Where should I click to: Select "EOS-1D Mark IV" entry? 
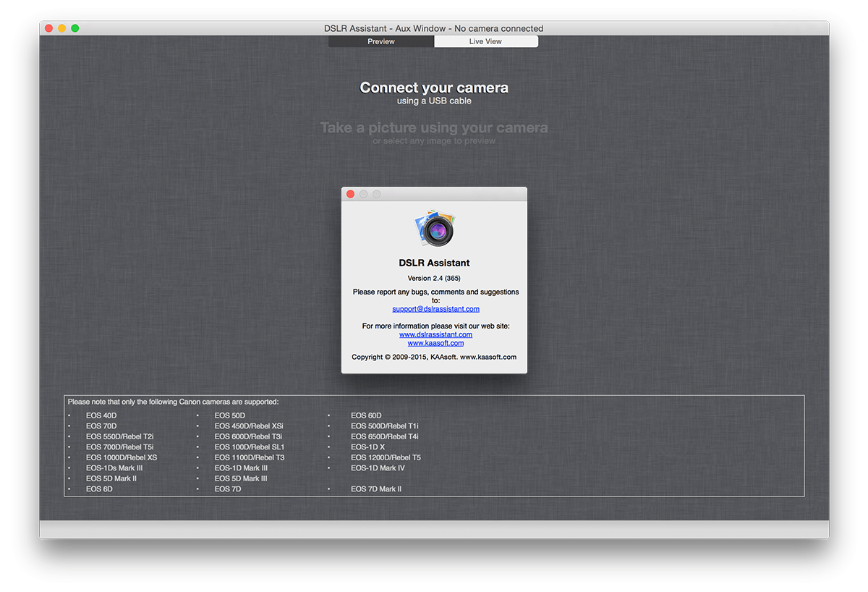pyautogui.click(x=378, y=468)
